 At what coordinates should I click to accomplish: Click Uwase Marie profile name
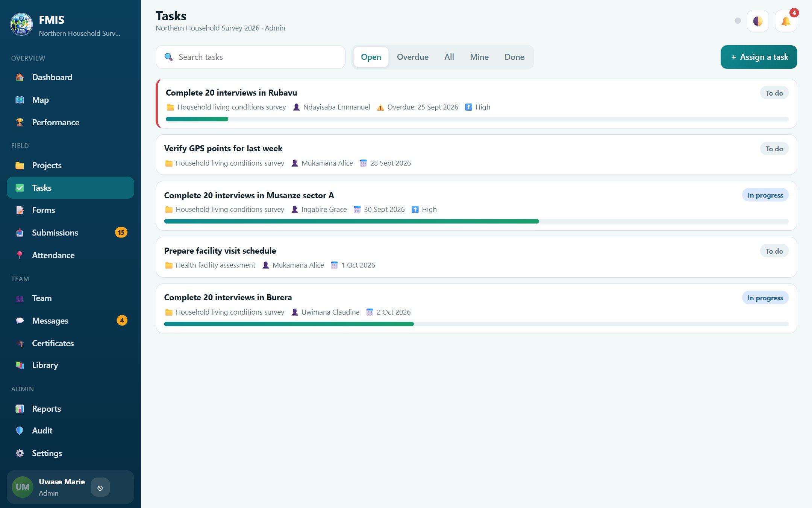(62, 482)
